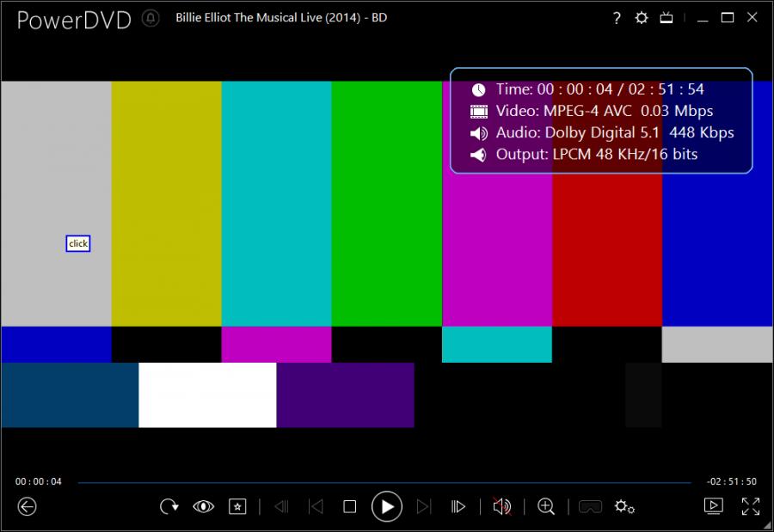Click the movie title Billie Elliot text

281,18
